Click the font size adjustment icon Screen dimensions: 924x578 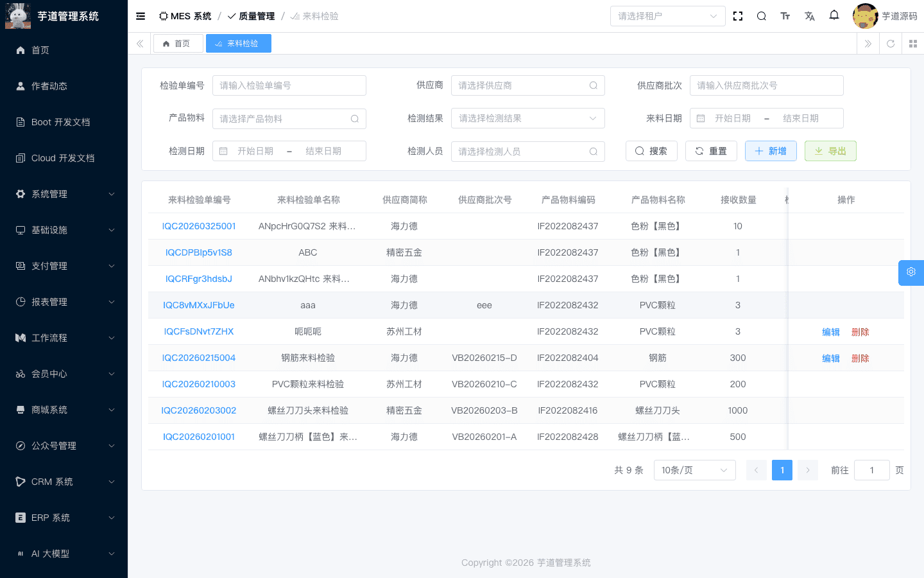785,15
